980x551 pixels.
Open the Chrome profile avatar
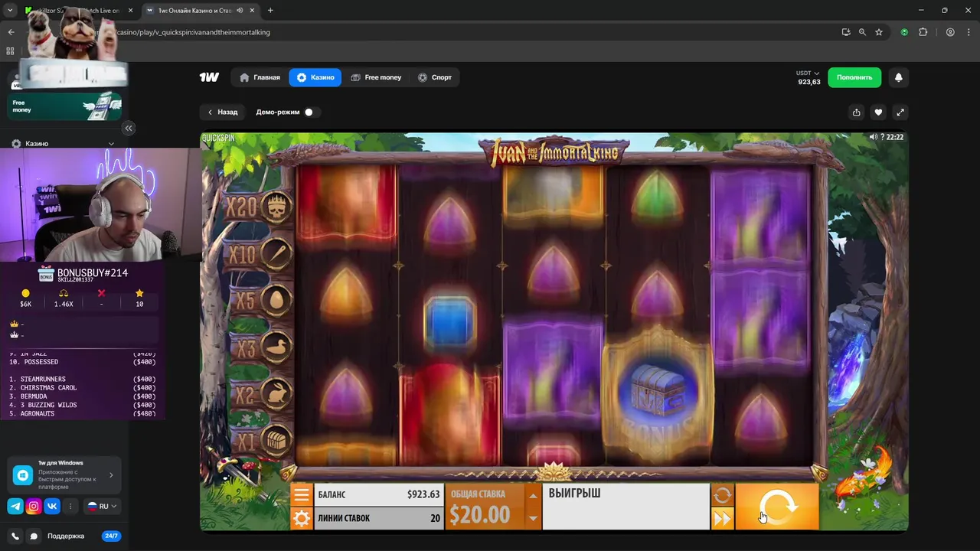coord(950,32)
